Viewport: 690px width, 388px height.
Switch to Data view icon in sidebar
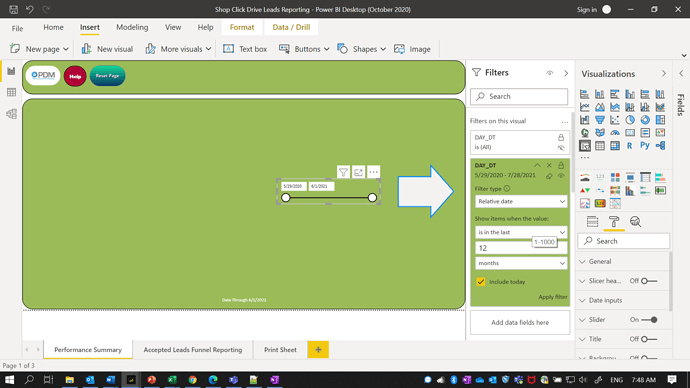click(11, 92)
